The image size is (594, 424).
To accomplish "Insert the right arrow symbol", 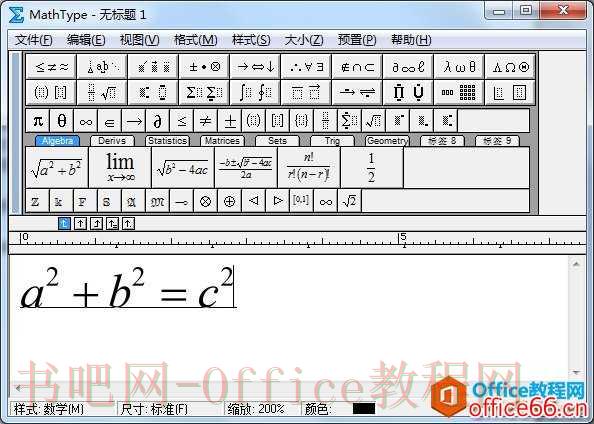I will tap(134, 121).
